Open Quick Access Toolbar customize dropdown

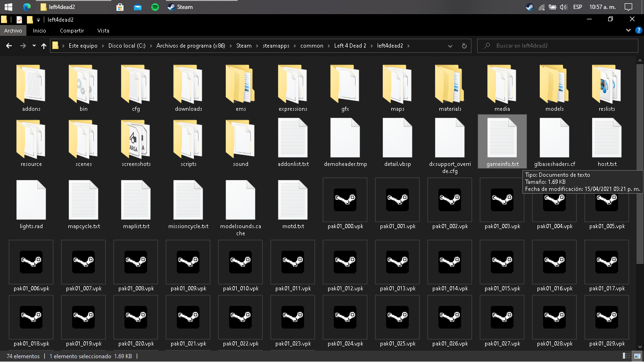coord(38,20)
